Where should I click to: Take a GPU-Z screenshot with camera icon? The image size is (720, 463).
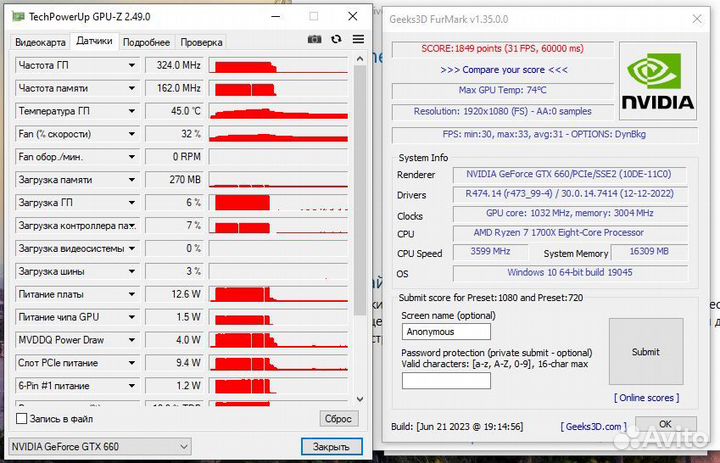point(315,40)
